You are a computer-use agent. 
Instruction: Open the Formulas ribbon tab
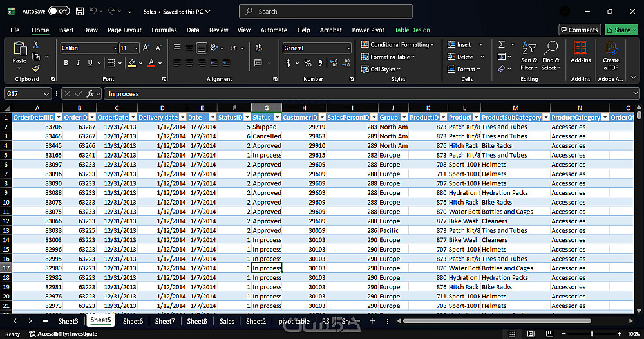coord(164,30)
